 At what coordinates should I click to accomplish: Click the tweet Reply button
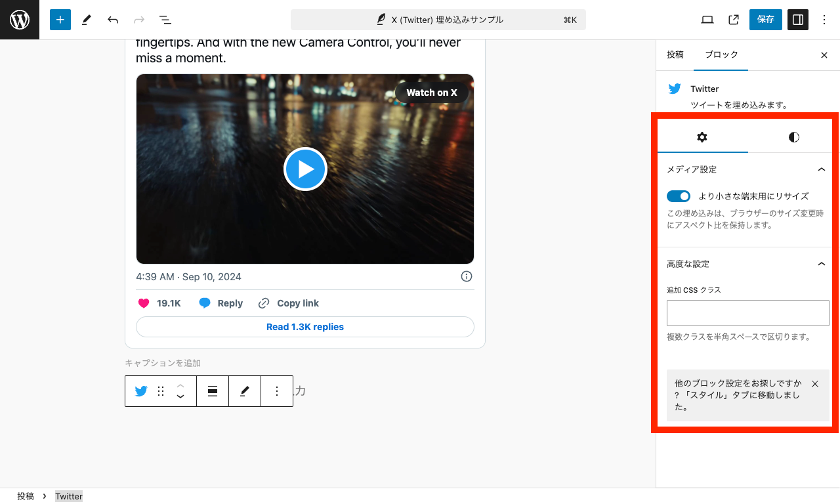(x=220, y=303)
